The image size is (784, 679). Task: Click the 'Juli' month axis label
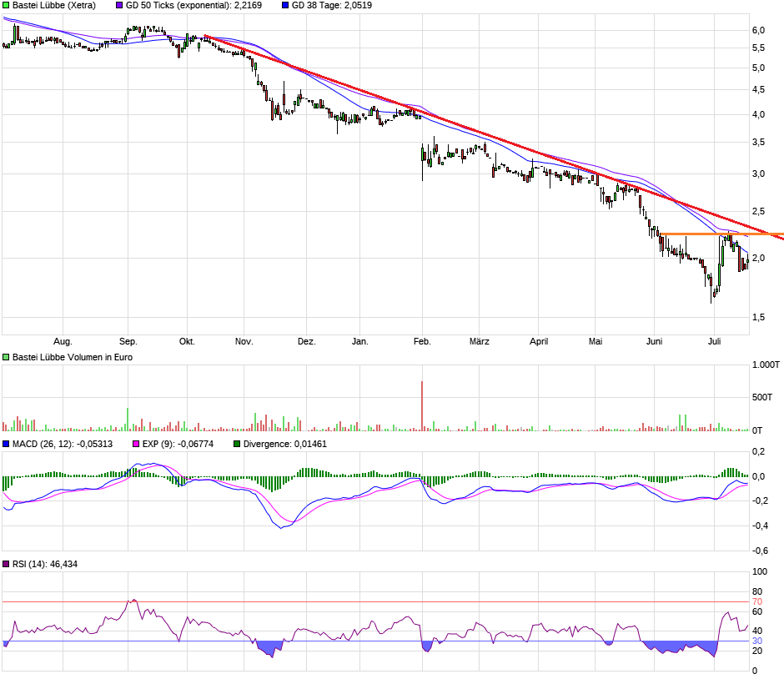[715, 341]
